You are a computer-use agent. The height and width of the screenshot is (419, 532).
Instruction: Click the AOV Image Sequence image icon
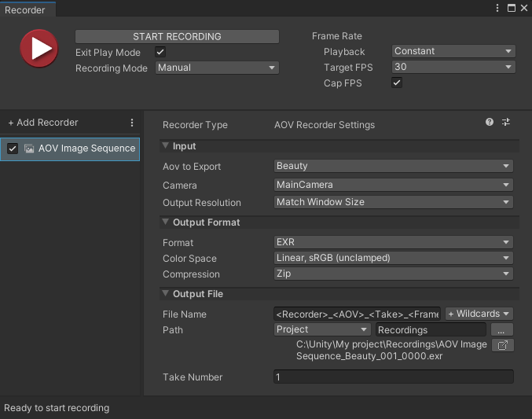point(29,149)
